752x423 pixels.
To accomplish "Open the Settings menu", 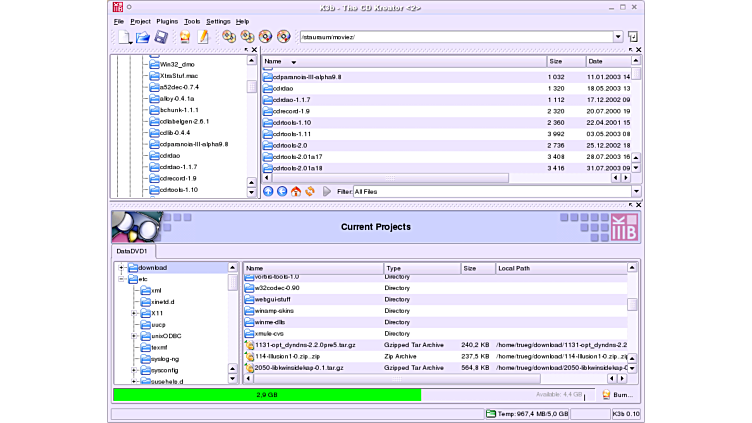I will 218,22.
